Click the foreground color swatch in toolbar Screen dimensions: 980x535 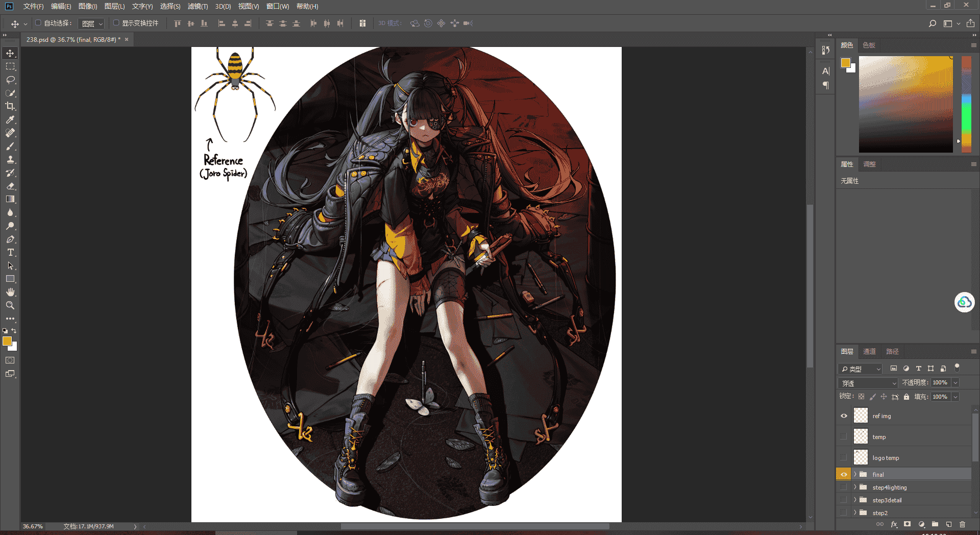7,342
